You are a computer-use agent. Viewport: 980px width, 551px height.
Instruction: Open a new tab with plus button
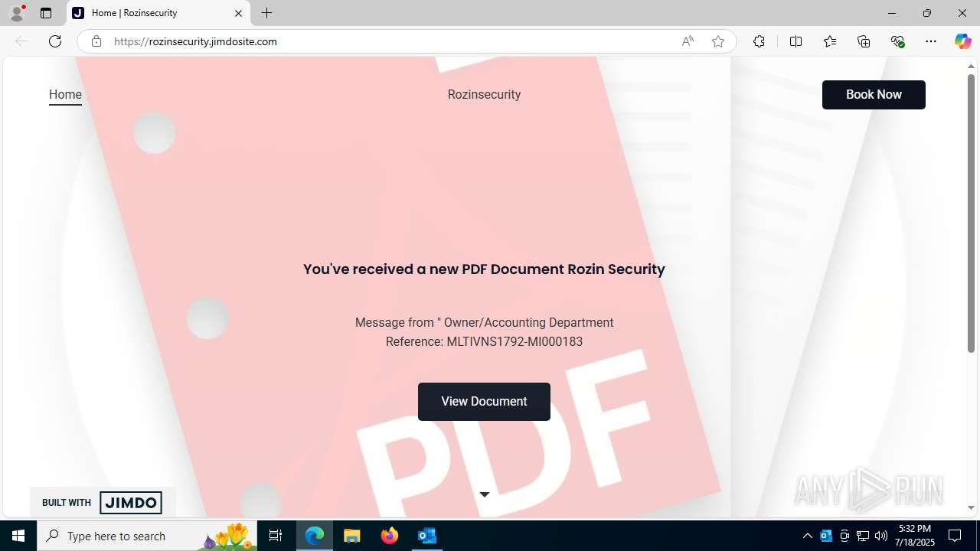(266, 13)
